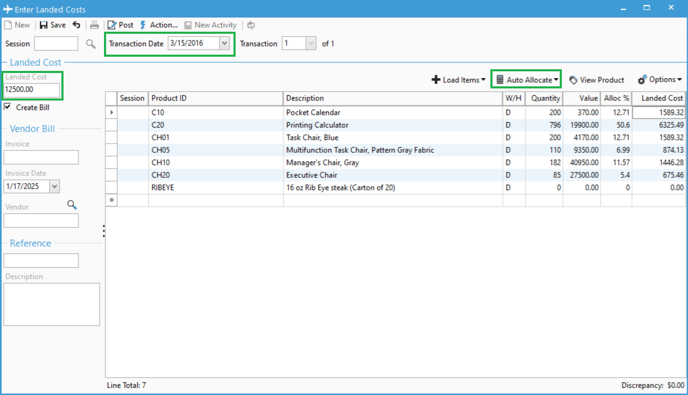Search sessions with the magnifier icon

tap(90, 43)
